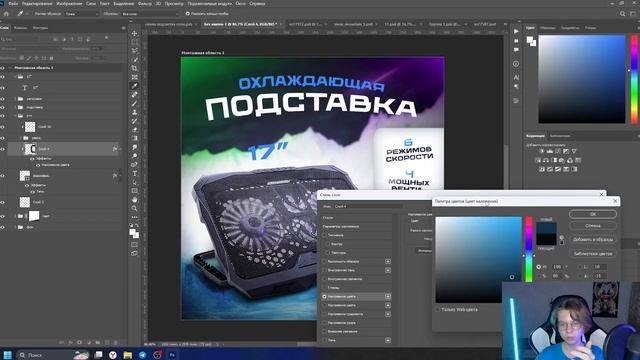Open the Фильтр menu

click(144, 3)
